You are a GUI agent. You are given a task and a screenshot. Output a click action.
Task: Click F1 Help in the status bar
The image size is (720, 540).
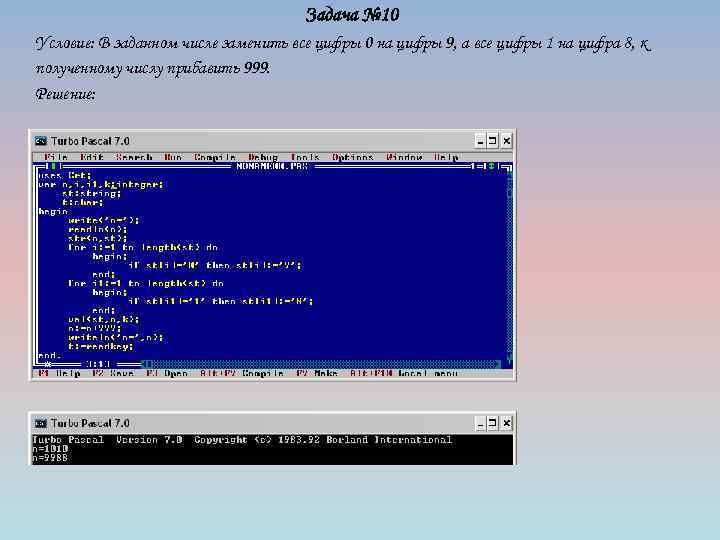pos(59,373)
